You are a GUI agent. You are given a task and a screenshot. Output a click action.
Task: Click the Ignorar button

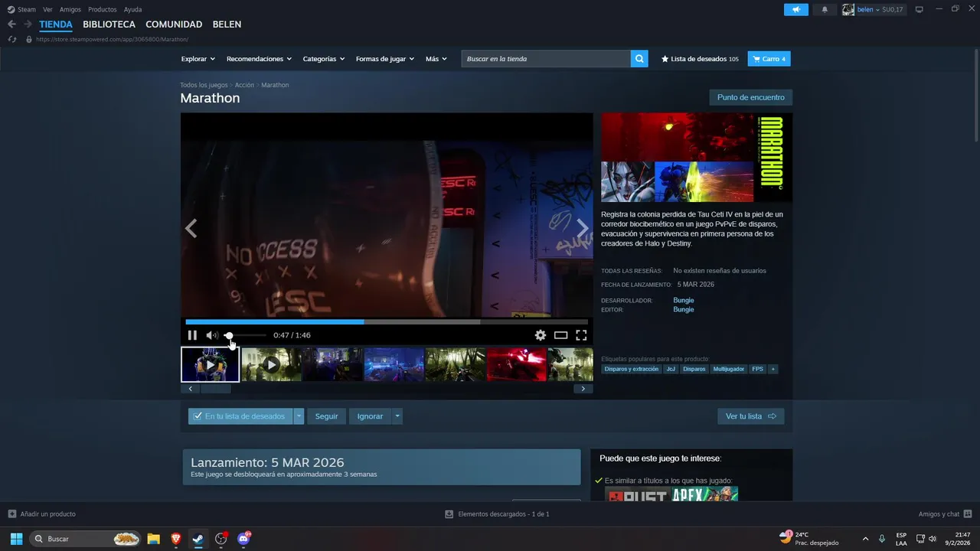pyautogui.click(x=370, y=416)
